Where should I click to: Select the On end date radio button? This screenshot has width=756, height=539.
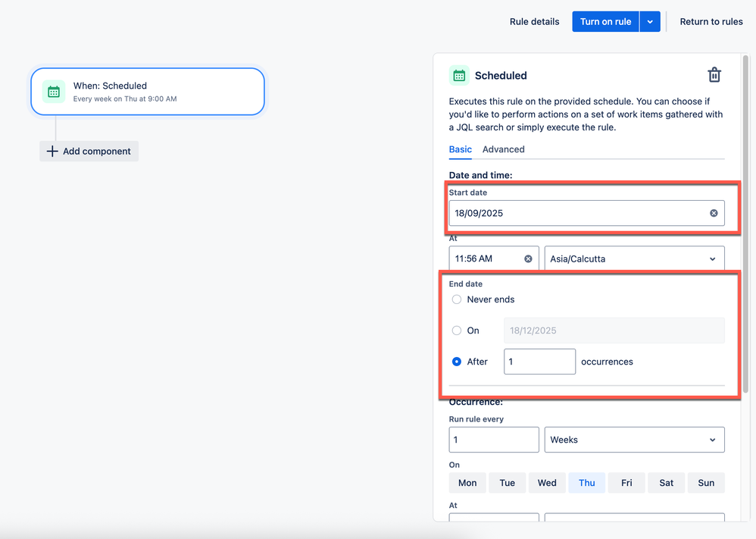click(x=457, y=331)
